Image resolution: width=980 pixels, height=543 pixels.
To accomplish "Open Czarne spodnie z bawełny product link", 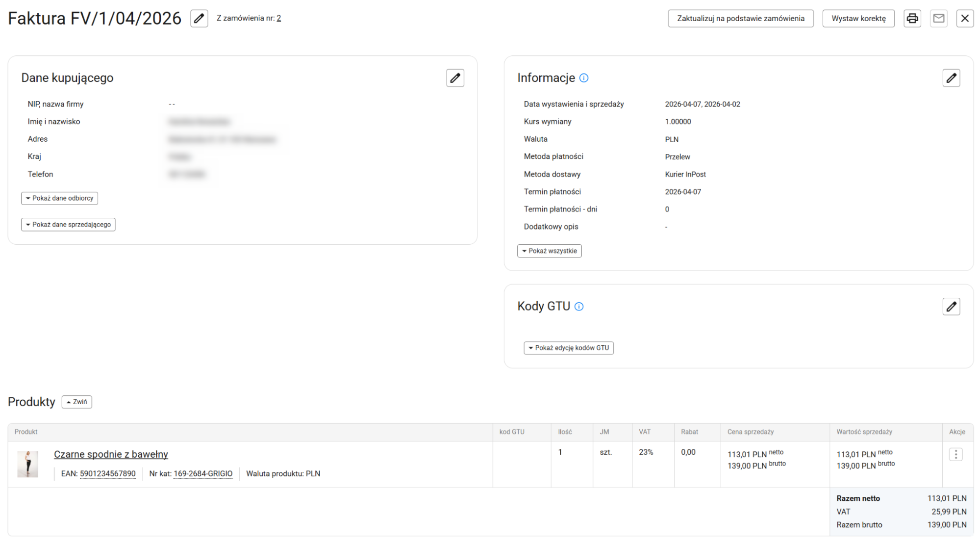I will [x=111, y=454].
